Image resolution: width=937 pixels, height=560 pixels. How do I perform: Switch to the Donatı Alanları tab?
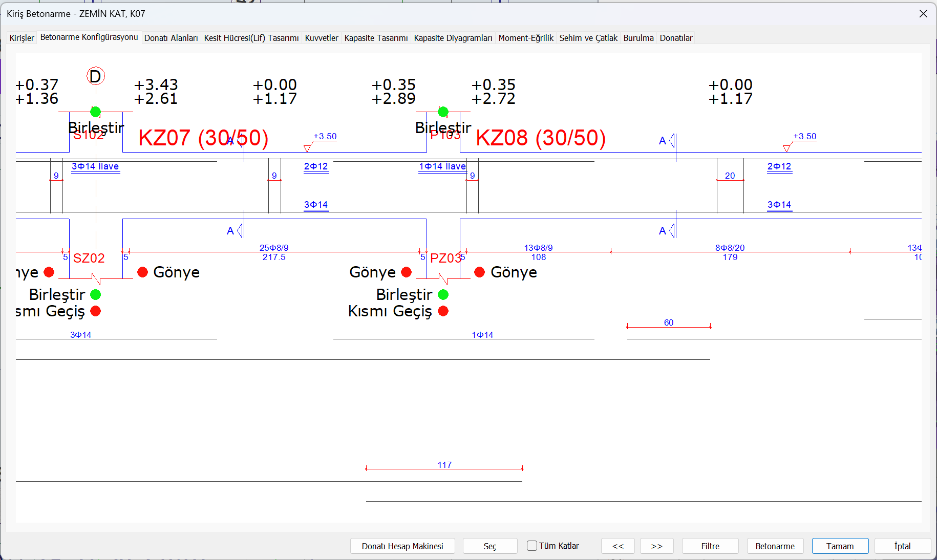[171, 38]
